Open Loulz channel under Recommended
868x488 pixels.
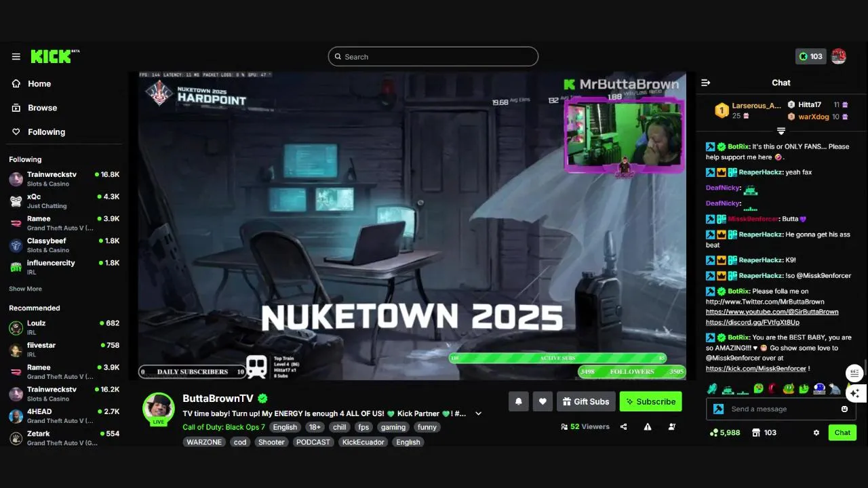tap(64, 327)
